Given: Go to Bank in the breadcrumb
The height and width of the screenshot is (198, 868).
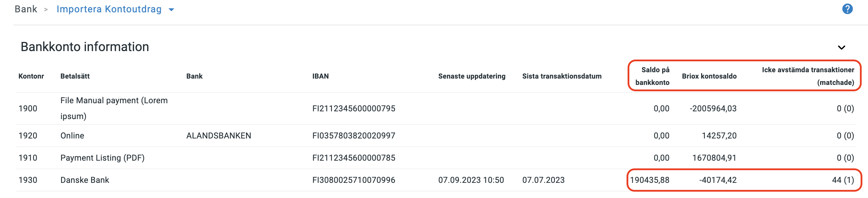Looking at the screenshot, I should [x=26, y=9].
